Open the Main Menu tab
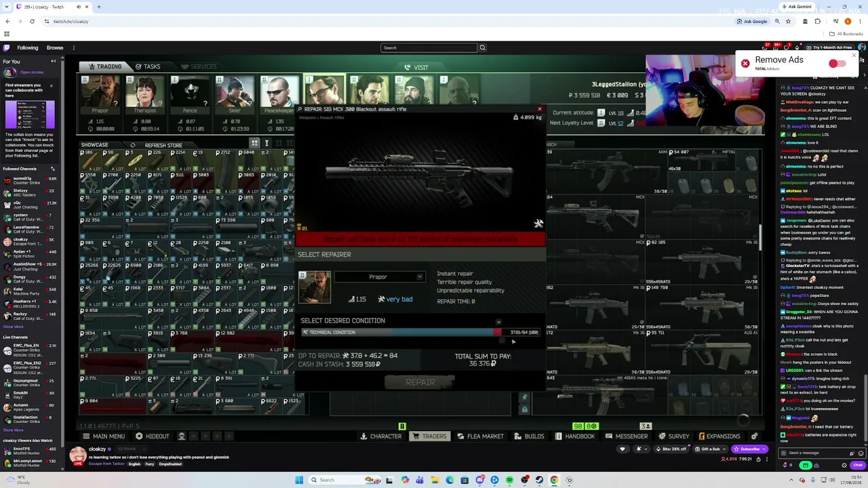 (104, 436)
